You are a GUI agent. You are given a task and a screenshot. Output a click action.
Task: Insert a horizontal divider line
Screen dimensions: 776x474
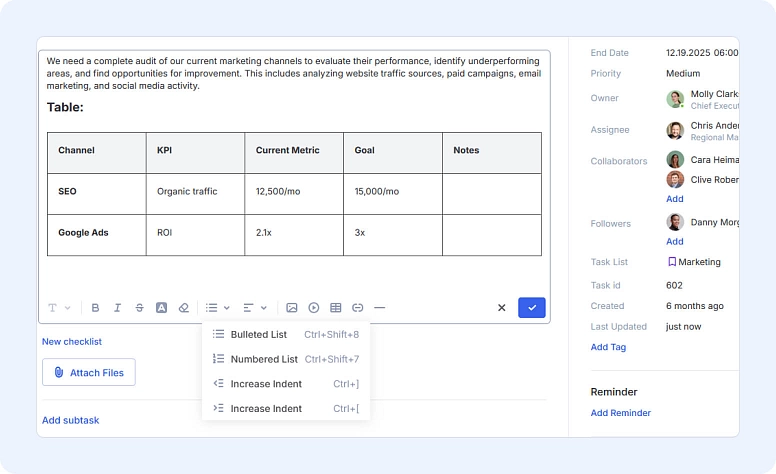point(380,308)
